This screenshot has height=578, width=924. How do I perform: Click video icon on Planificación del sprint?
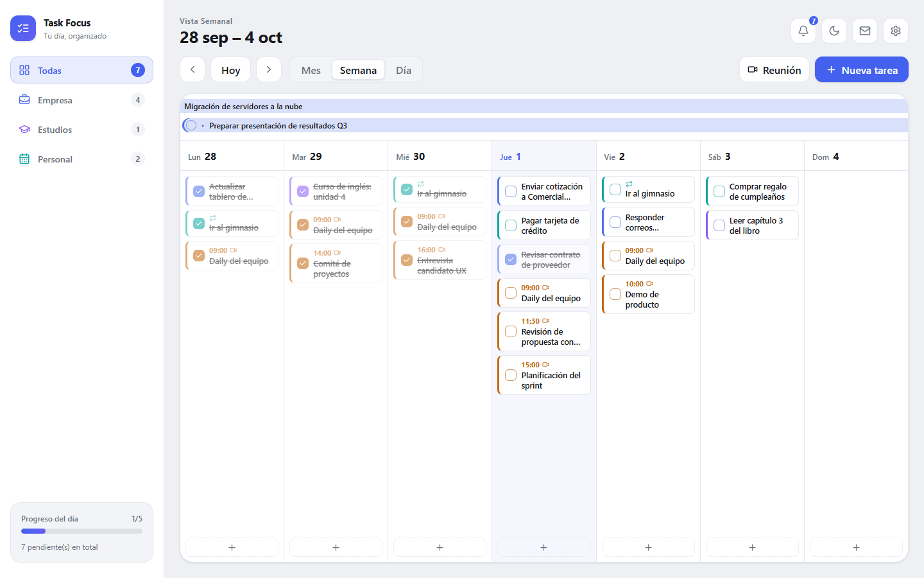546,365
